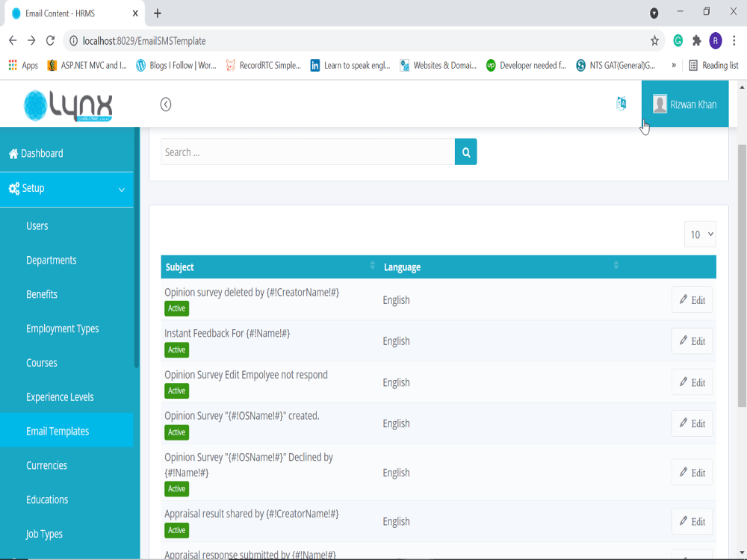Click Rizwan Khan profile avatar
The image size is (747, 560).
(660, 104)
